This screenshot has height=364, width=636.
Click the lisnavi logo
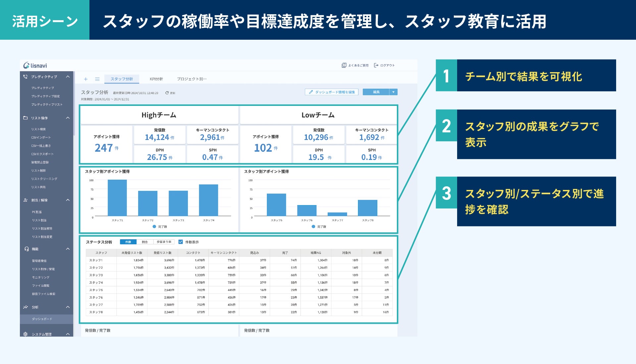[x=35, y=66]
